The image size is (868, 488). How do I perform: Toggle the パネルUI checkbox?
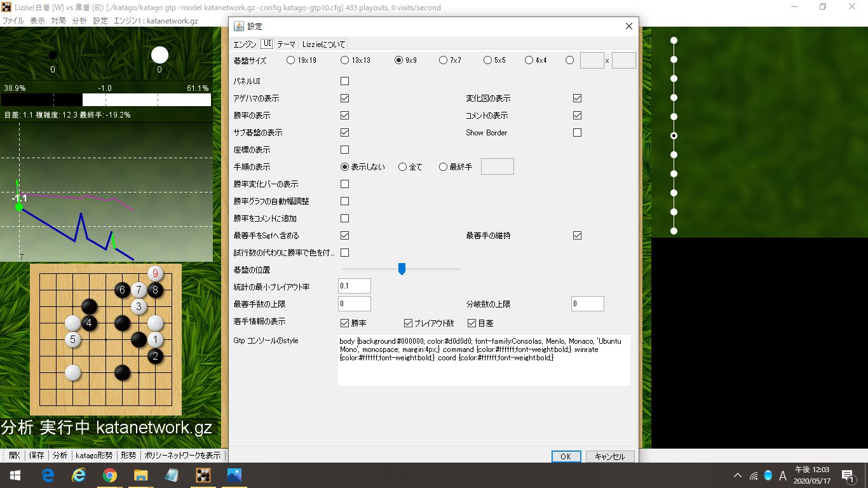pos(344,81)
